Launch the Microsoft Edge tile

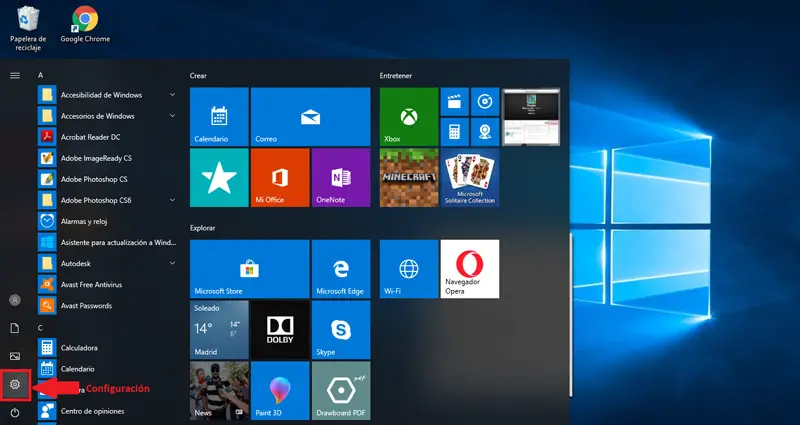coord(341,269)
